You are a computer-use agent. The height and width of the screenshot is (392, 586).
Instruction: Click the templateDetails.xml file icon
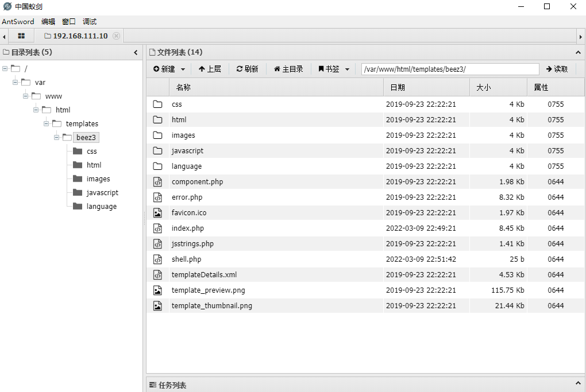coord(158,275)
